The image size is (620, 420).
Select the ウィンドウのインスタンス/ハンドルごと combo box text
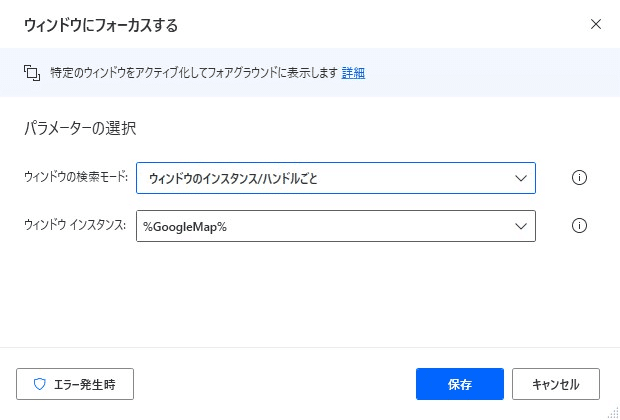(x=233, y=179)
